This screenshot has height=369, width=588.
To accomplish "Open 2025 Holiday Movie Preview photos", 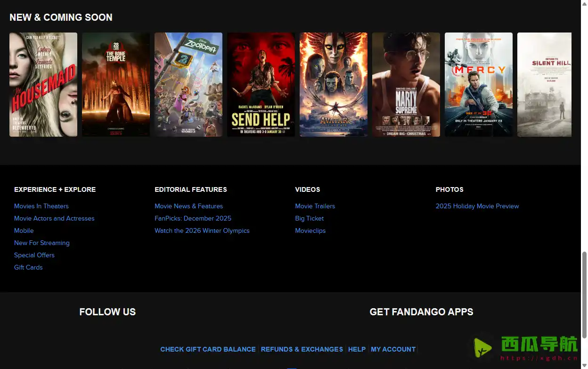I will tap(477, 206).
